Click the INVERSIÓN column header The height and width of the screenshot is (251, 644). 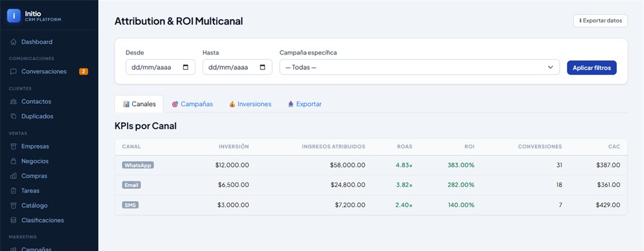pyautogui.click(x=234, y=147)
